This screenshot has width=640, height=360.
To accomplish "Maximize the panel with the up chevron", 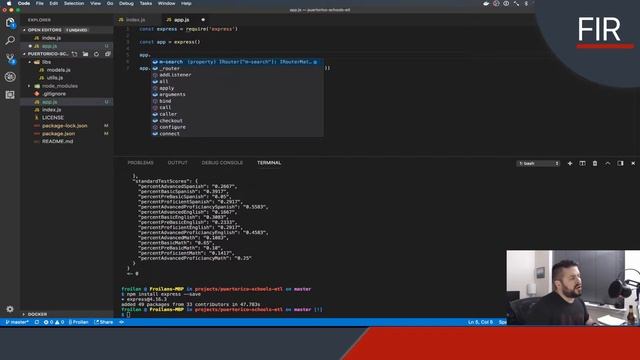I will pos(608,163).
